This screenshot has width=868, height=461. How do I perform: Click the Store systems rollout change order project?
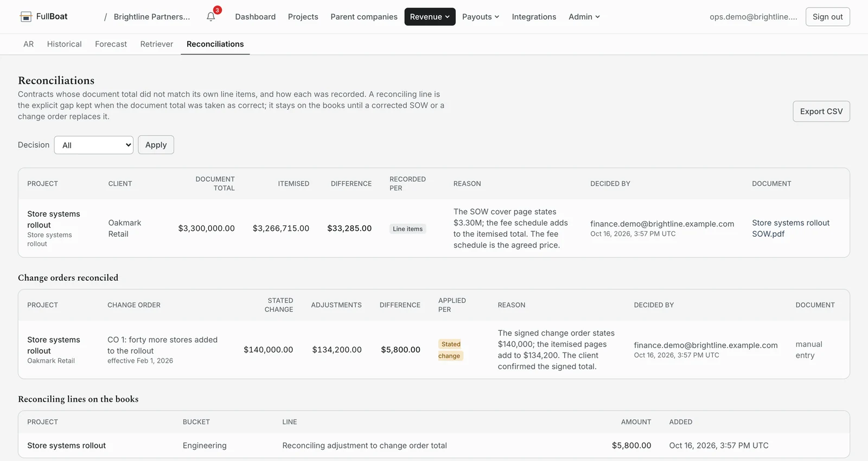tap(54, 345)
